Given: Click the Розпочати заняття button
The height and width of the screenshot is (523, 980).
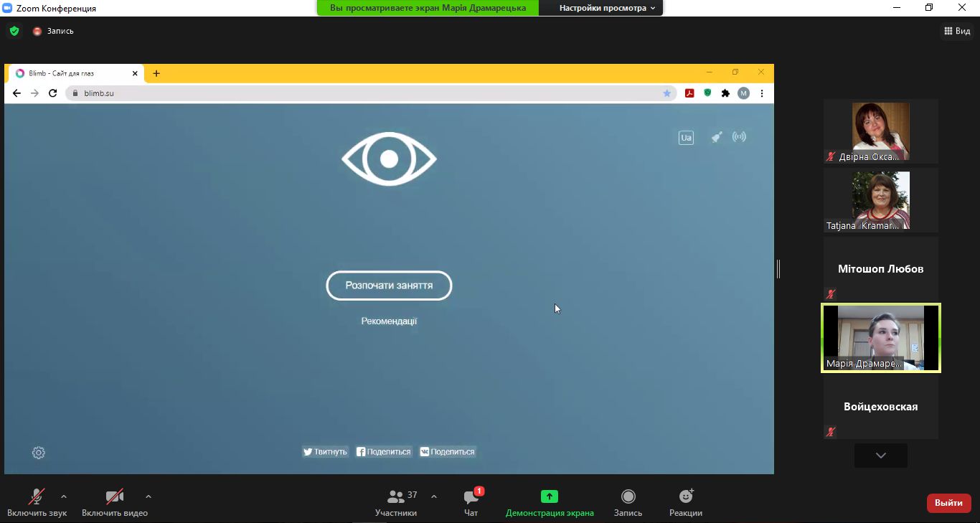Looking at the screenshot, I should [x=389, y=286].
